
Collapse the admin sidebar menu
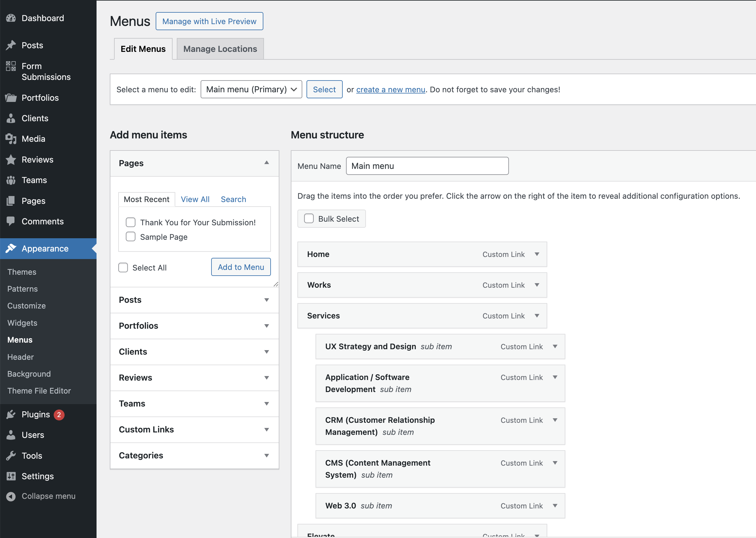point(11,496)
